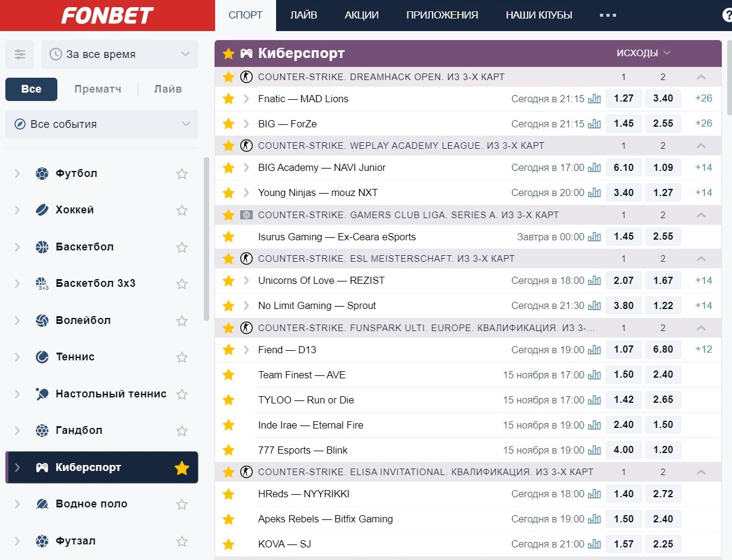Screen dimensions: 732x560
Task: Open the Team Finest — AVE match
Action: pyautogui.click(x=302, y=375)
